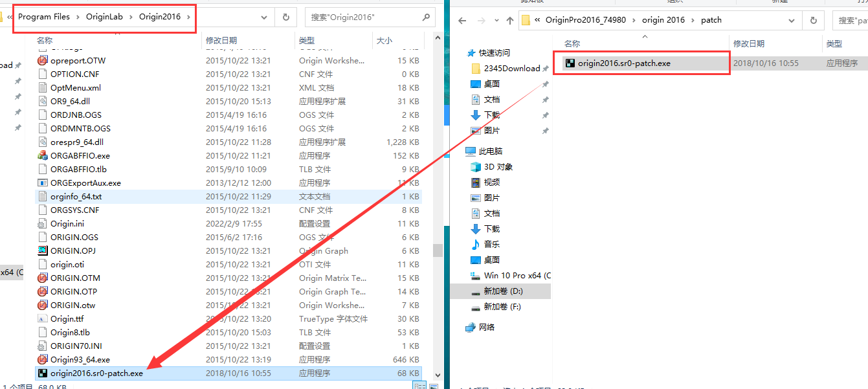This screenshot has width=868, height=389.
Task: Click the ORIGIN.OTM template icon
Action: tap(43, 278)
